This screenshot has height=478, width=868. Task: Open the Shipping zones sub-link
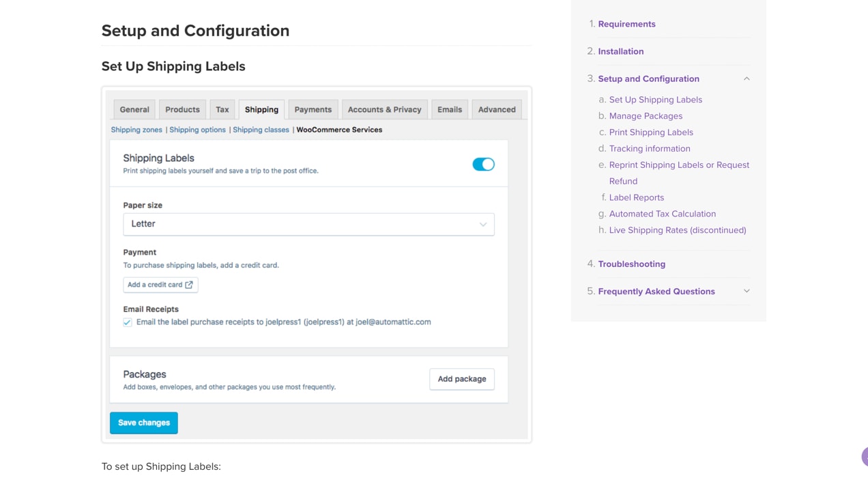click(136, 130)
